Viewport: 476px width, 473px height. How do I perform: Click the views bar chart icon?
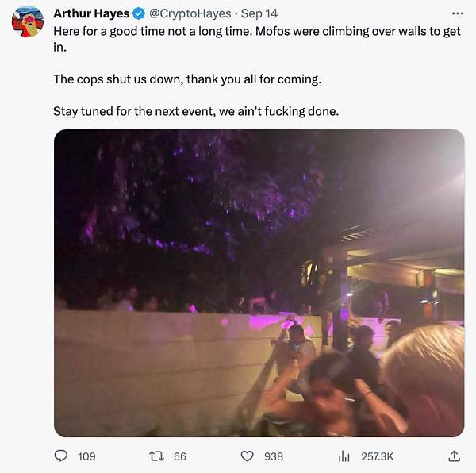pos(344,456)
